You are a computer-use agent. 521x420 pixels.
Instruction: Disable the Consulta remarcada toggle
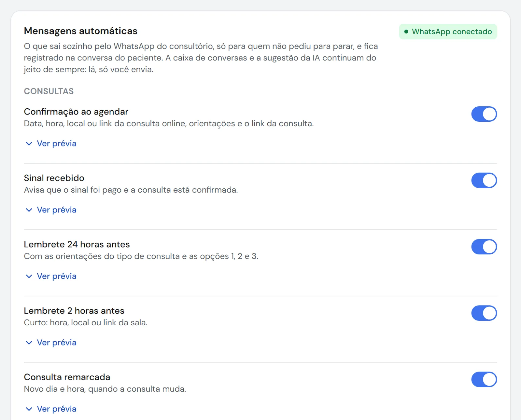(484, 380)
